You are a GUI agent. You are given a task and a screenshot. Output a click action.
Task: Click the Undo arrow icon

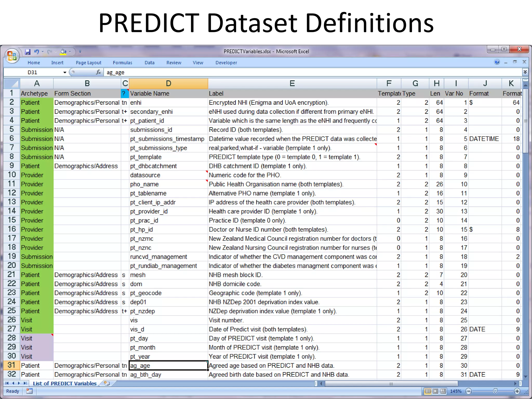(x=37, y=52)
